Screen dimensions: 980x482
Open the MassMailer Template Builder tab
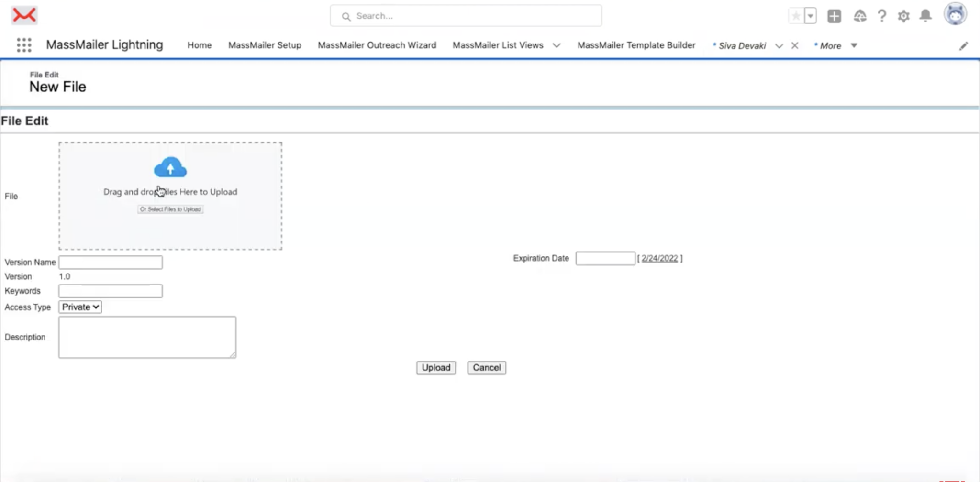[636, 45]
